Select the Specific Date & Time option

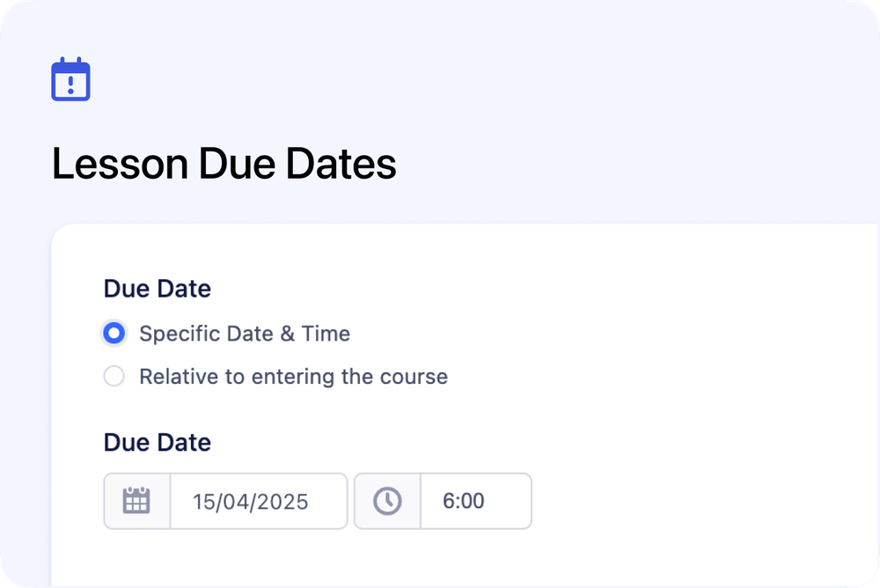114,333
